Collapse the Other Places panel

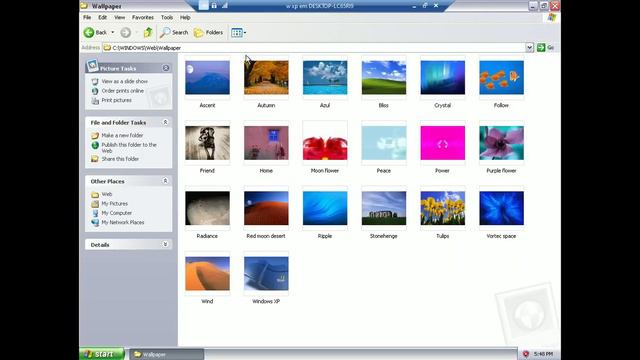point(165,181)
